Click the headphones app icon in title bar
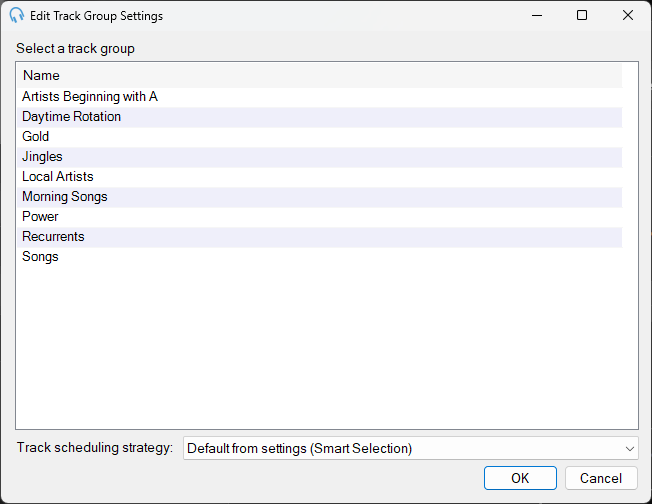Viewport: 652px width, 504px height. (x=17, y=15)
